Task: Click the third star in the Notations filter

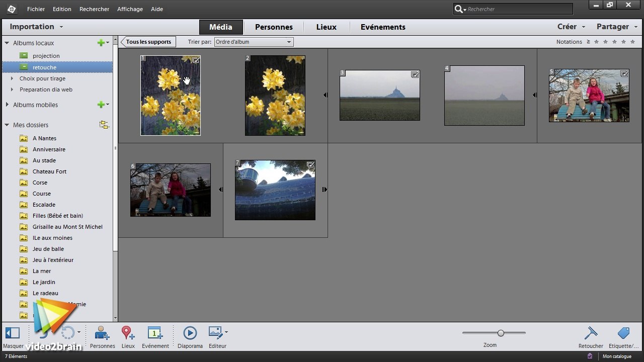Action: [615, 42]
